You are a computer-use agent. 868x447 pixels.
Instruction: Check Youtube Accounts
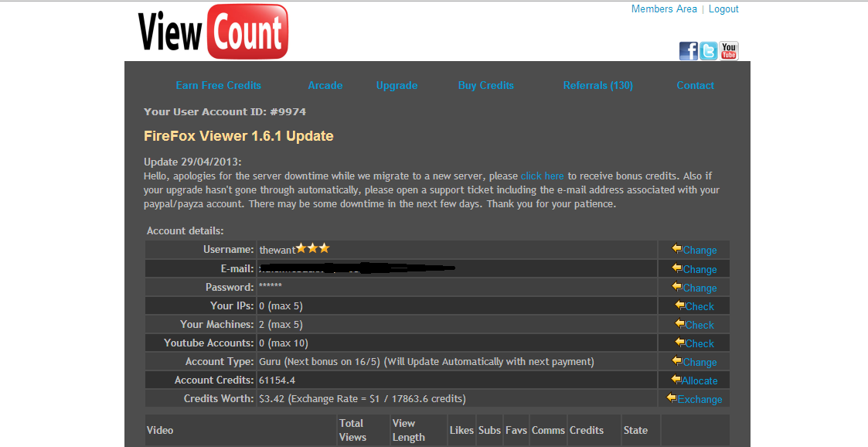tap(700, 343)
